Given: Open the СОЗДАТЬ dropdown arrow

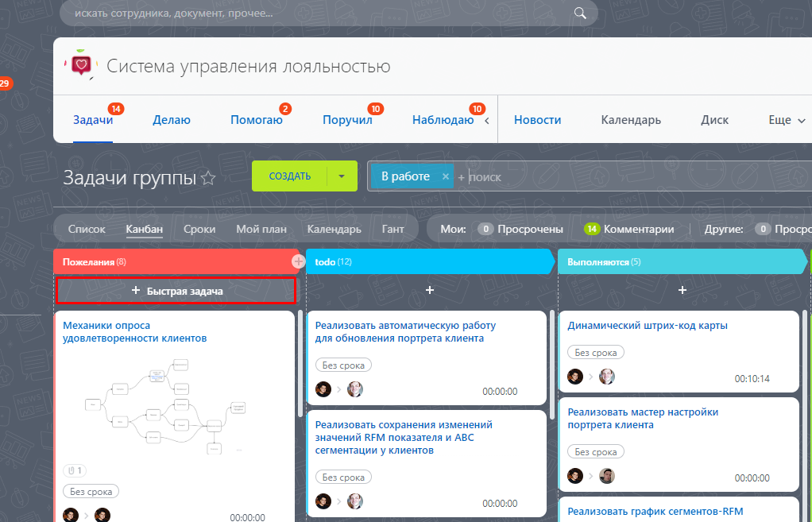Looking at the screenshot, I should (342, 176).
